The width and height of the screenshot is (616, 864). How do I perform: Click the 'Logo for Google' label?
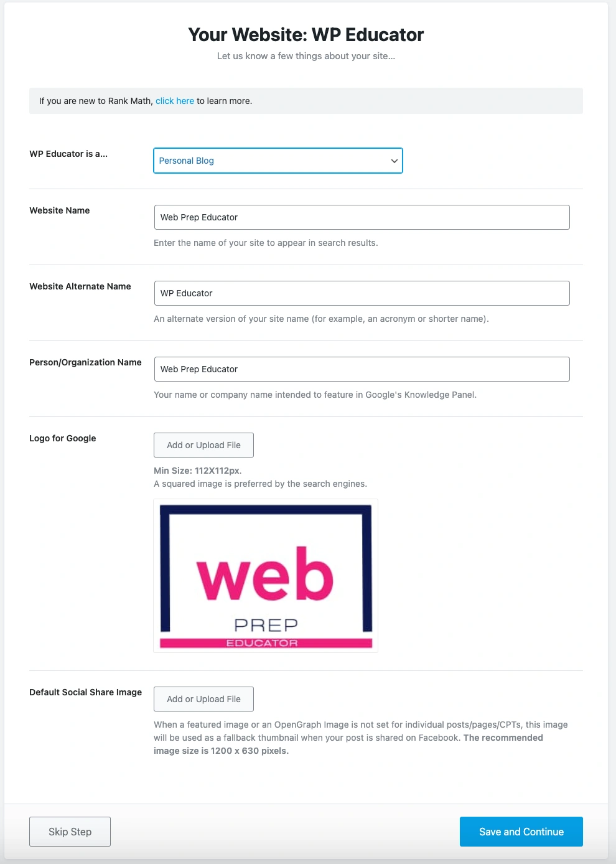pos(63,438)
